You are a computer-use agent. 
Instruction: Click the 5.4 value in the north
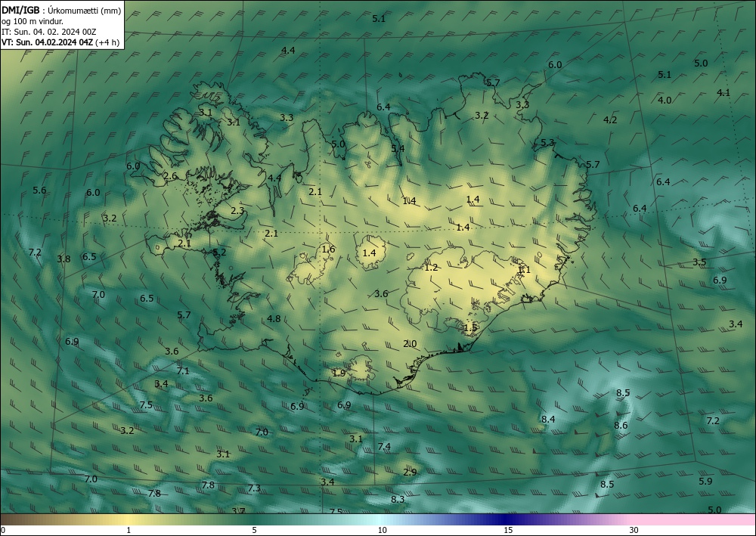398,148
